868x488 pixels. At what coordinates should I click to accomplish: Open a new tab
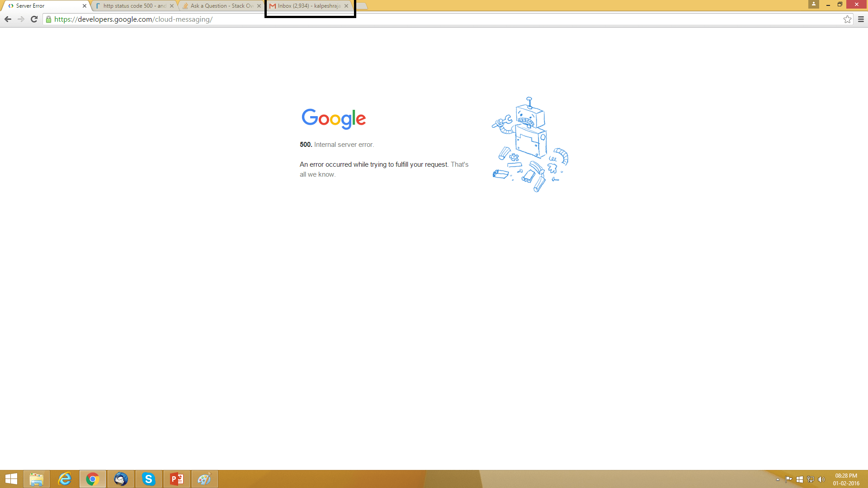pos(362,6)
